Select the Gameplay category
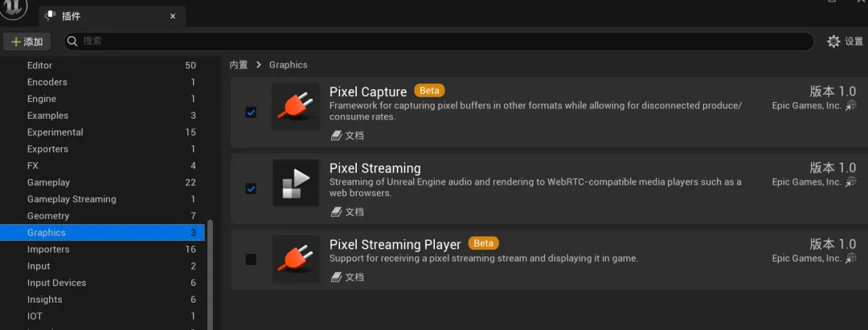Screen dimensions: 868x330 102,182
